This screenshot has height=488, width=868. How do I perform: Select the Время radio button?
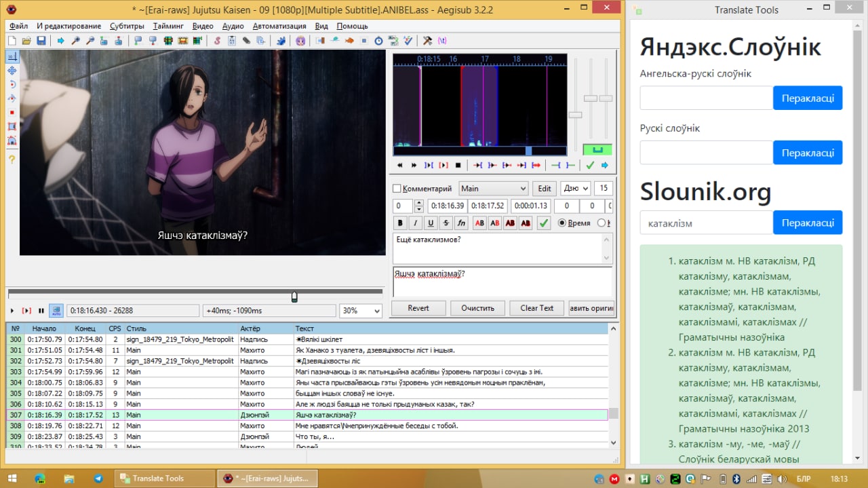(x=561, y=223)
